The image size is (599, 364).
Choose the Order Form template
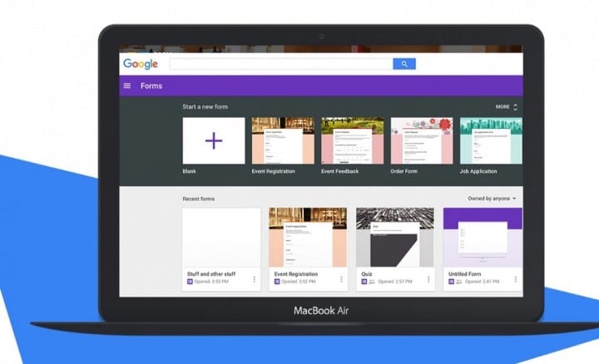[422, 140]
